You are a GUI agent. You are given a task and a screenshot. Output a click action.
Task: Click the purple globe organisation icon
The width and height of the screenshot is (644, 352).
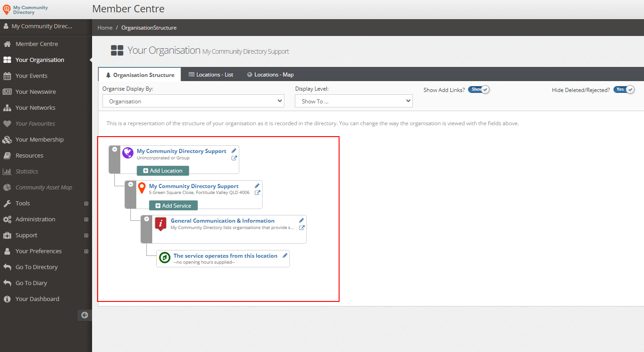(x=128, y=153)
